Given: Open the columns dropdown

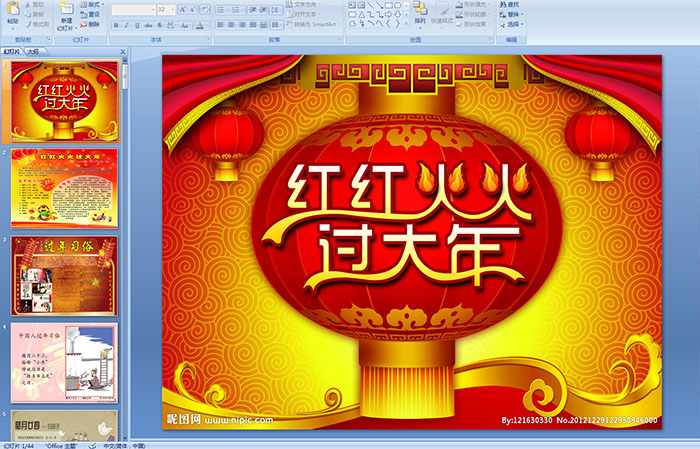Looking at the screenshot, I should (277, 25).
